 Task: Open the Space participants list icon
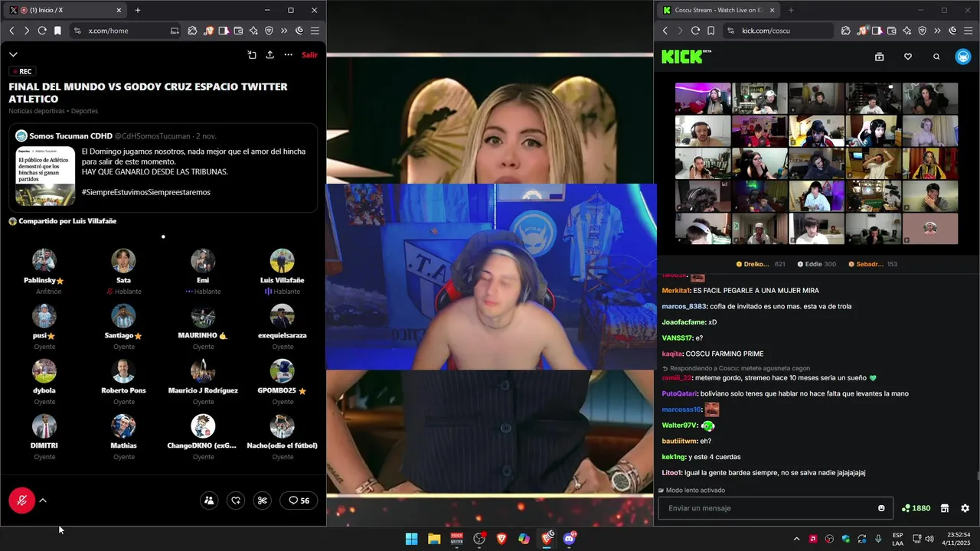coord(209,500)
